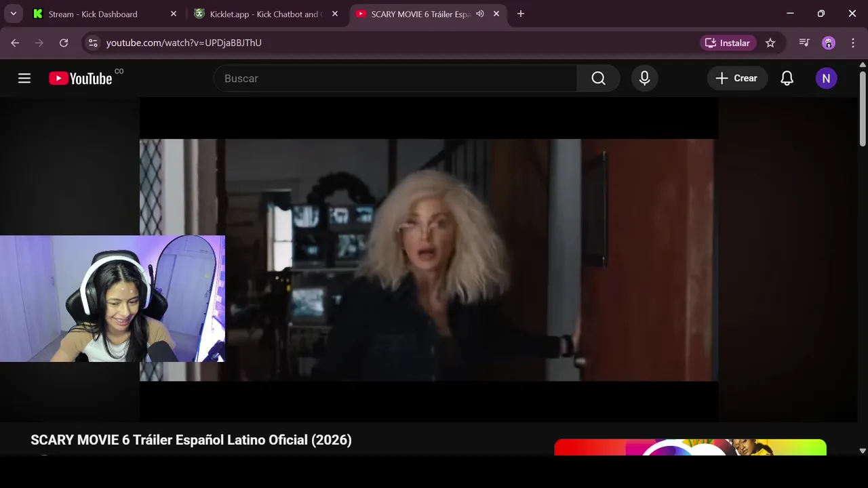This screenshot has width=868, height=488.
Task: Click the SCARY MOVIE 6 video title
Action: tap(191, 440)
